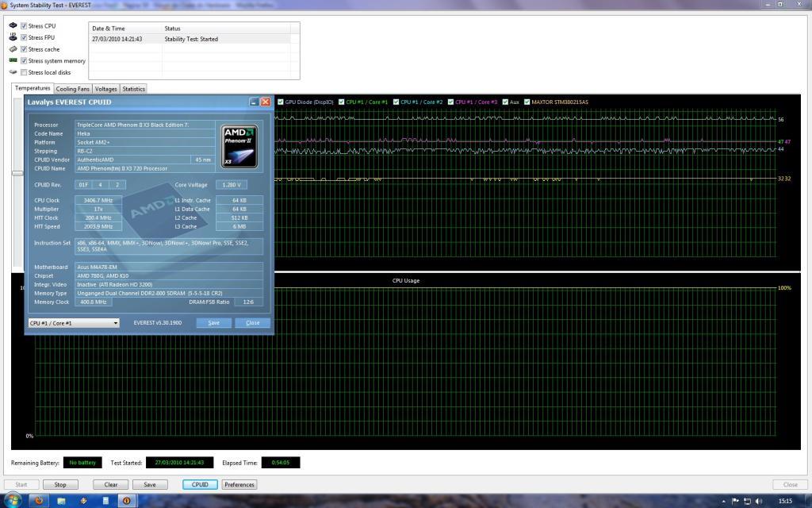Uncheck the Stress system memory checkbox
This screenshot has width=812, height=508.
click(x=24, y=60)
